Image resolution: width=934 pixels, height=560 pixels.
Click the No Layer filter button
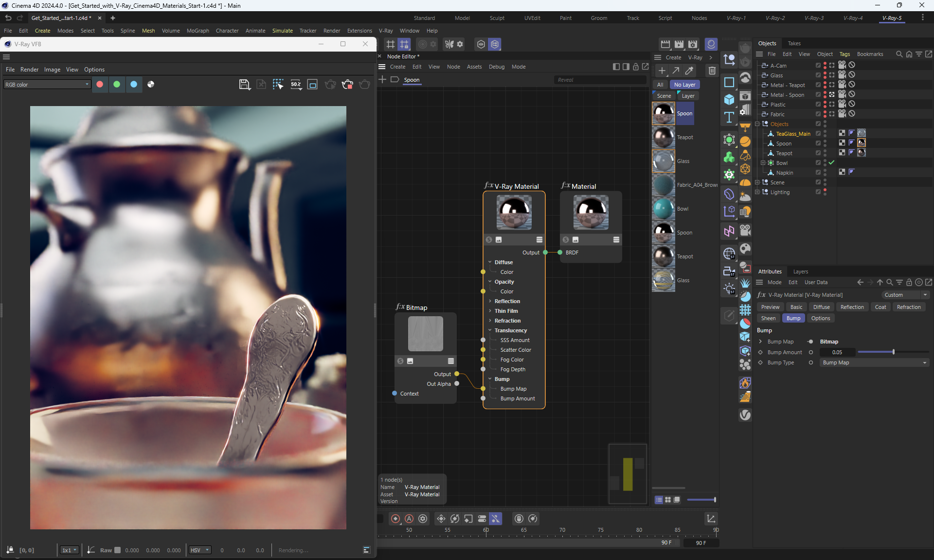click(x=684, y=85)
